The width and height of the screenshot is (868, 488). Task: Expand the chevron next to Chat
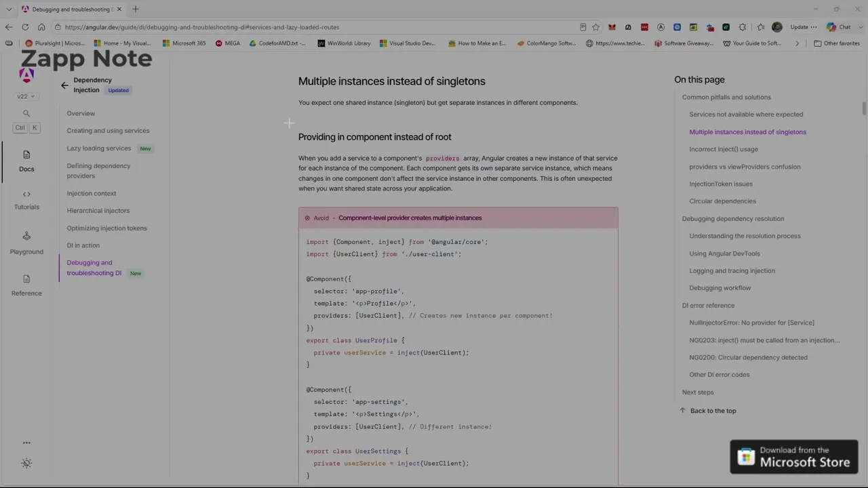pos(860,27)
